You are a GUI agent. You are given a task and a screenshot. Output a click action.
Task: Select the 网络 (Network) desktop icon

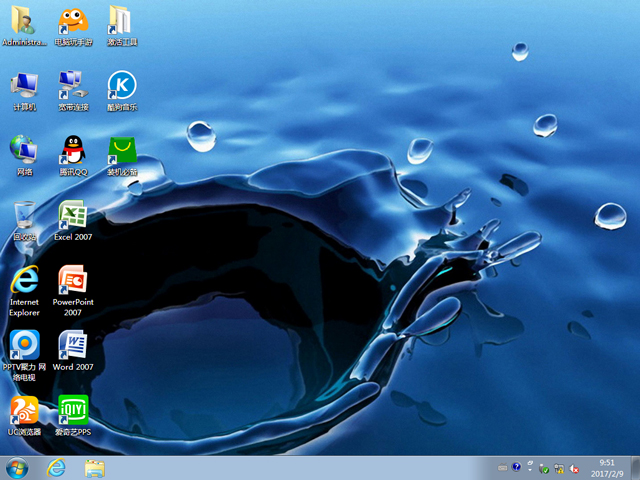(24, 151)
